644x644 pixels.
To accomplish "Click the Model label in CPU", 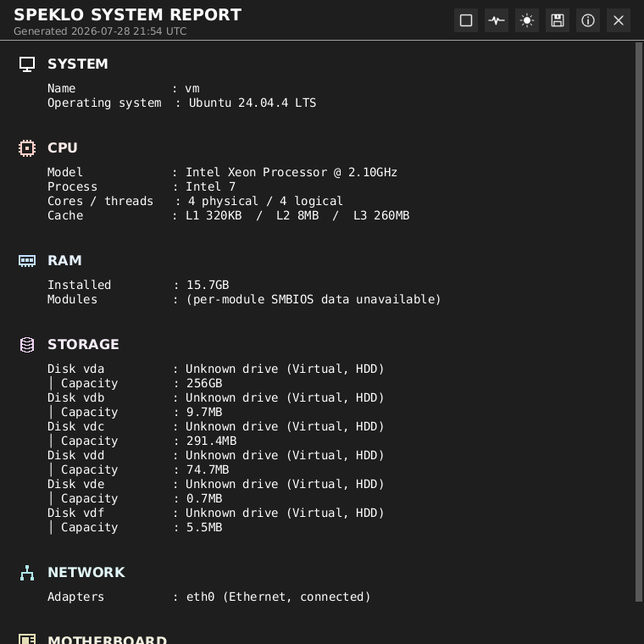I will click(x=65, y=172).
